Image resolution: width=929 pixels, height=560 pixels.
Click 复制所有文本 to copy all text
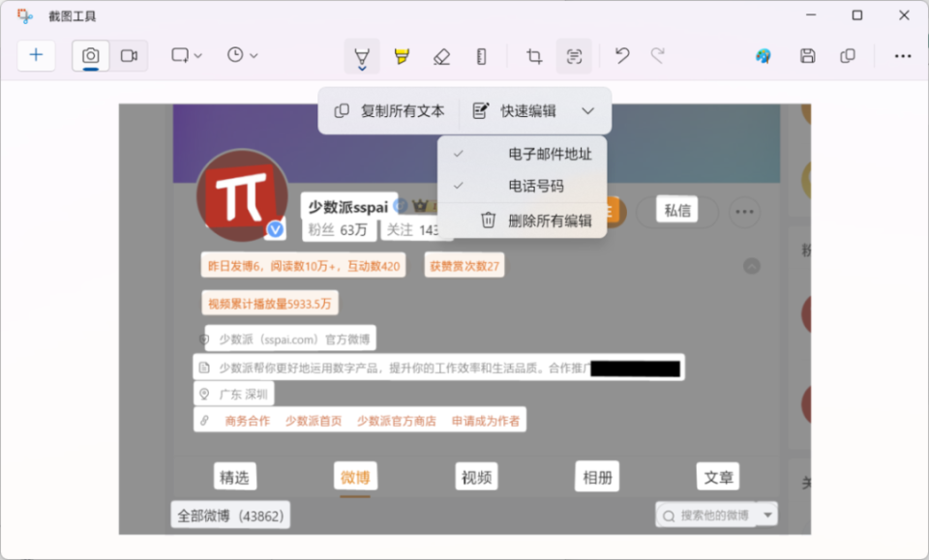coord(390,110)
